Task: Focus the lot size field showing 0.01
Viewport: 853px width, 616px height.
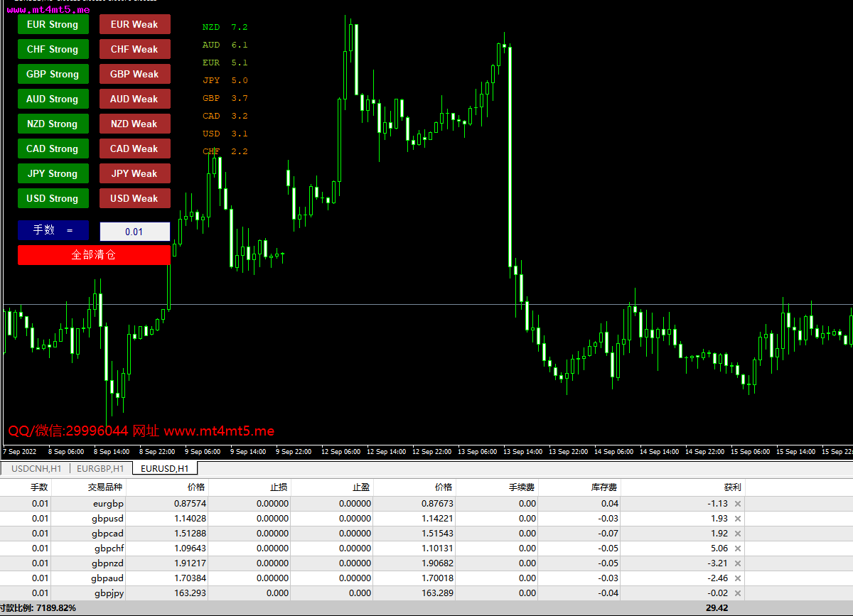Action: pos(135,232)
